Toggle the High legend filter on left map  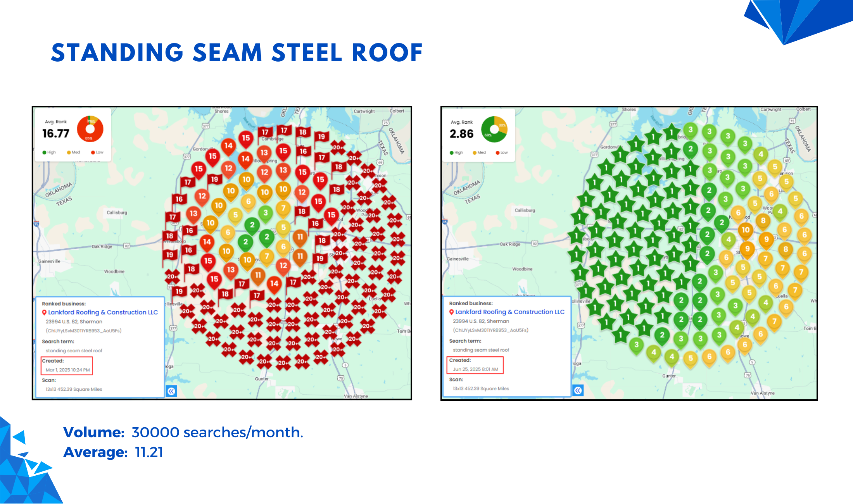pyautogui.click(x=48, y=152)
